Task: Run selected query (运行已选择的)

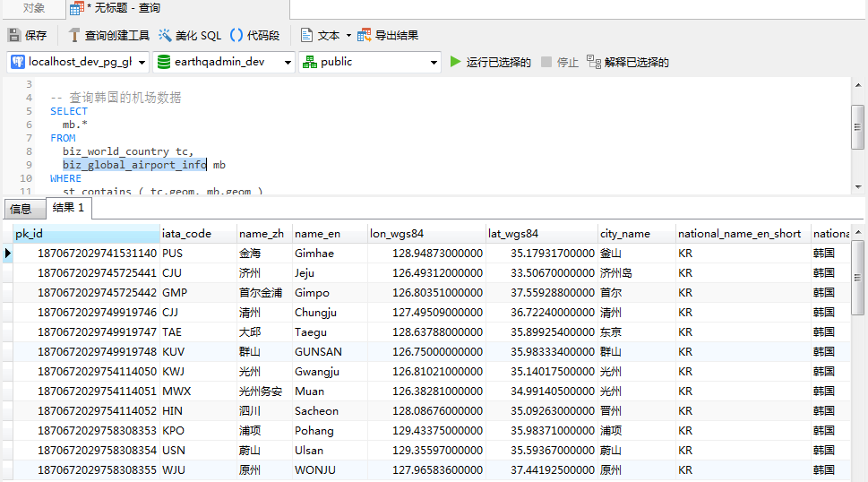Action: (x=491, y=62)
